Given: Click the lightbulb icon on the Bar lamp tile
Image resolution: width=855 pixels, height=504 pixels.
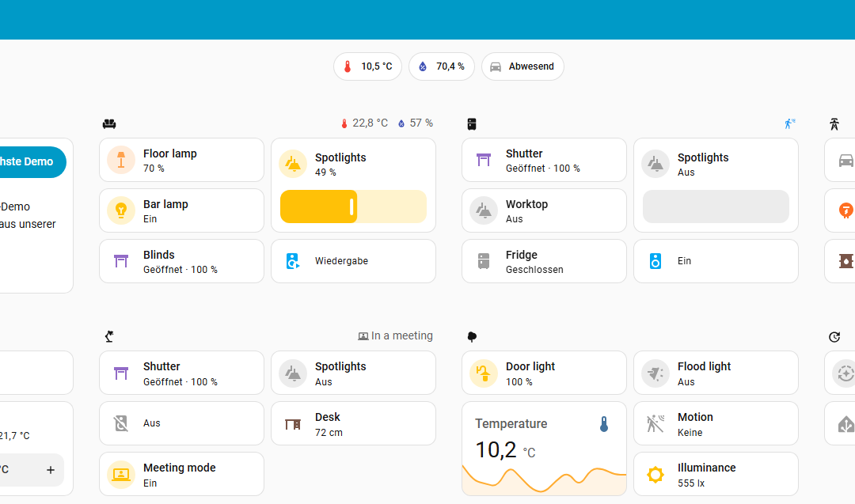Looking at the screenshot, I should tap(120, 210).
